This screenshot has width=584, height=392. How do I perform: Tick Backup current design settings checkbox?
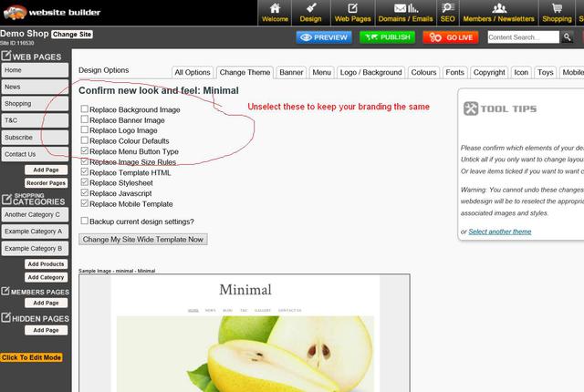[x=85, y=222]
